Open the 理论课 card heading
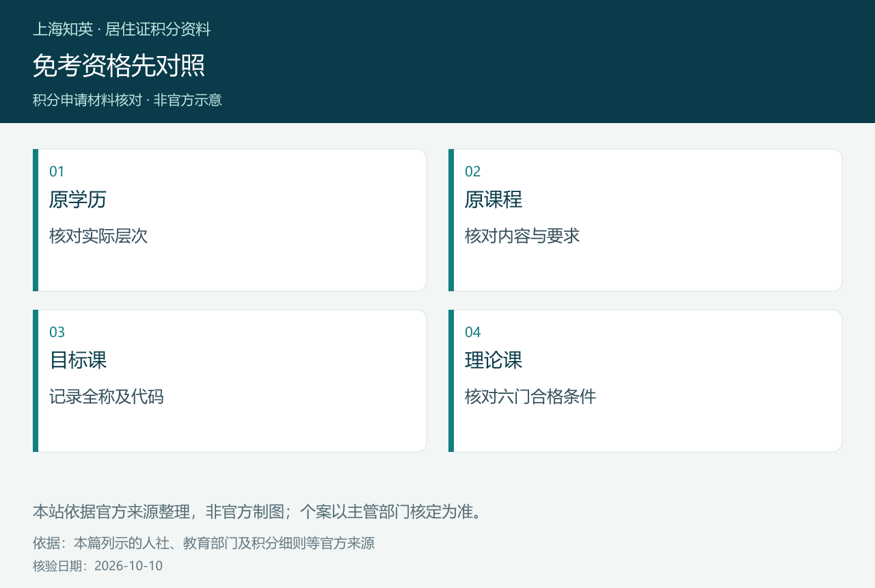Image resolution: width=875 pixels, height=588 pixels. tap(494, 360)
